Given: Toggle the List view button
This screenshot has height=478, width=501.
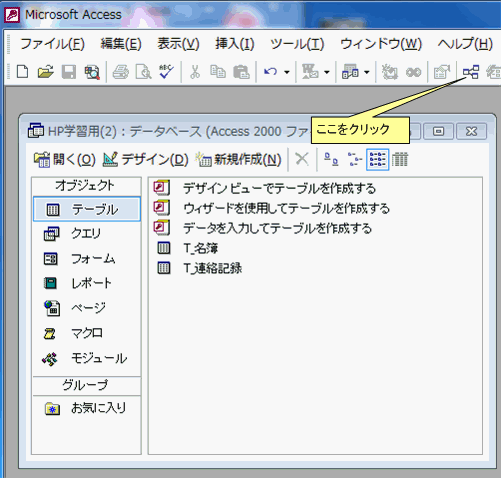Looking at the screenshot, I should [377, 159].
